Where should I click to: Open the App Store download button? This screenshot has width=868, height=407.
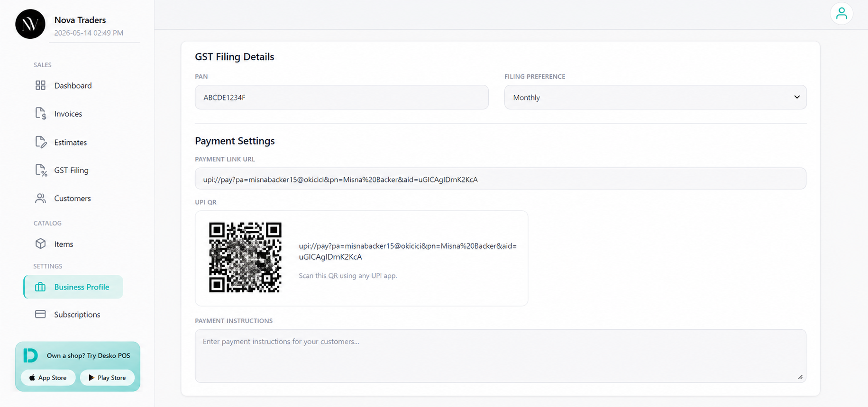48,378
